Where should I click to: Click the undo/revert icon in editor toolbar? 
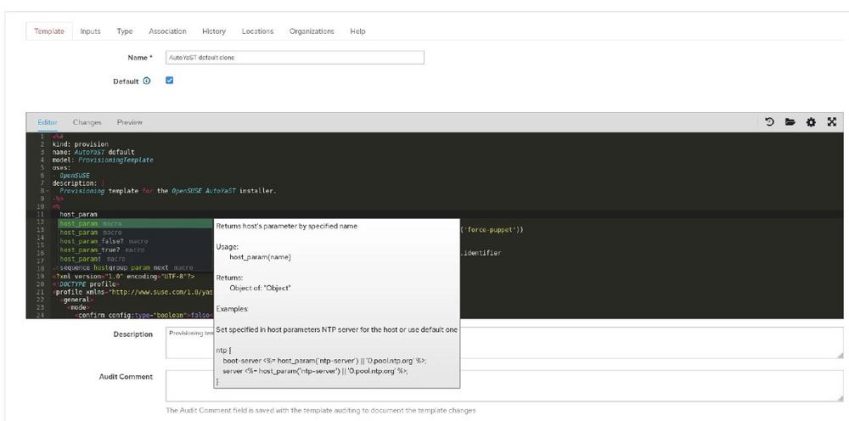coord(769,122)
